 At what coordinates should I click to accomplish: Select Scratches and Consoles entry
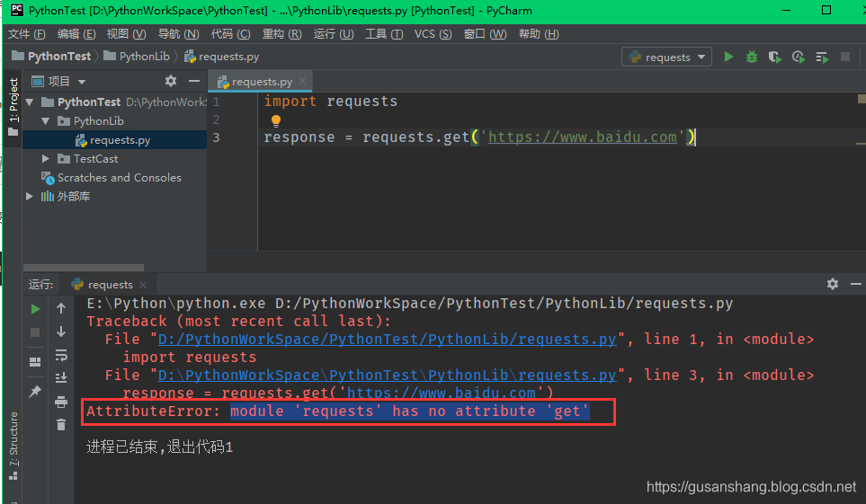pyautogui.click(x=115, y=177)
